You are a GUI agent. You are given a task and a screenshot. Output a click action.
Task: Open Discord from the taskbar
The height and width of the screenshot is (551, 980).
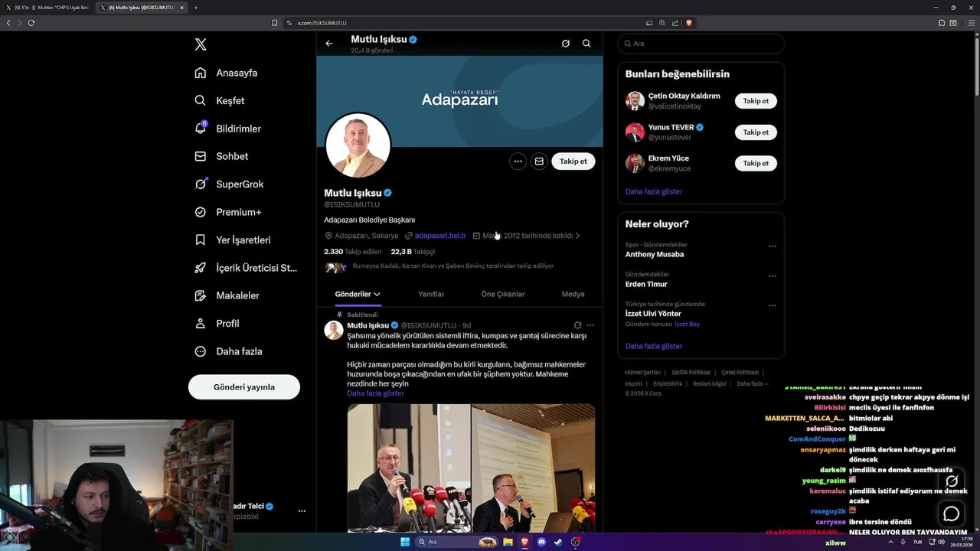(x=541, y=542)
